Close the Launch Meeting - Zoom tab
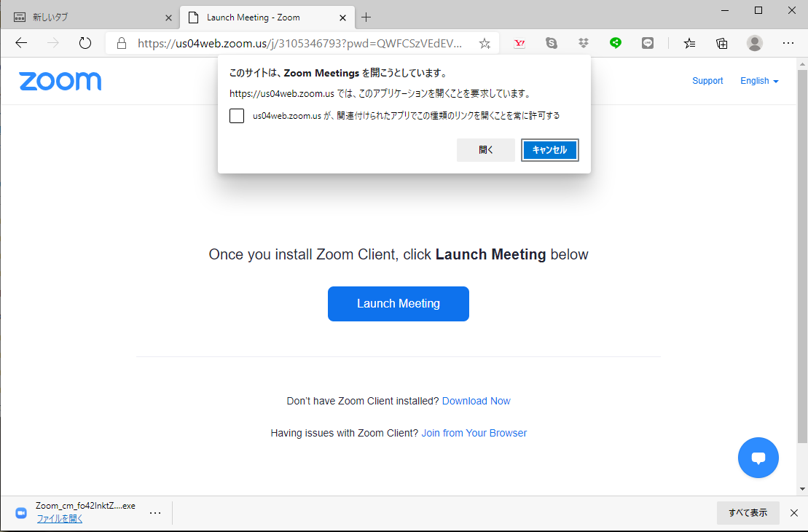Viewport: 808px width, 532px height. [x=342, y=17]
